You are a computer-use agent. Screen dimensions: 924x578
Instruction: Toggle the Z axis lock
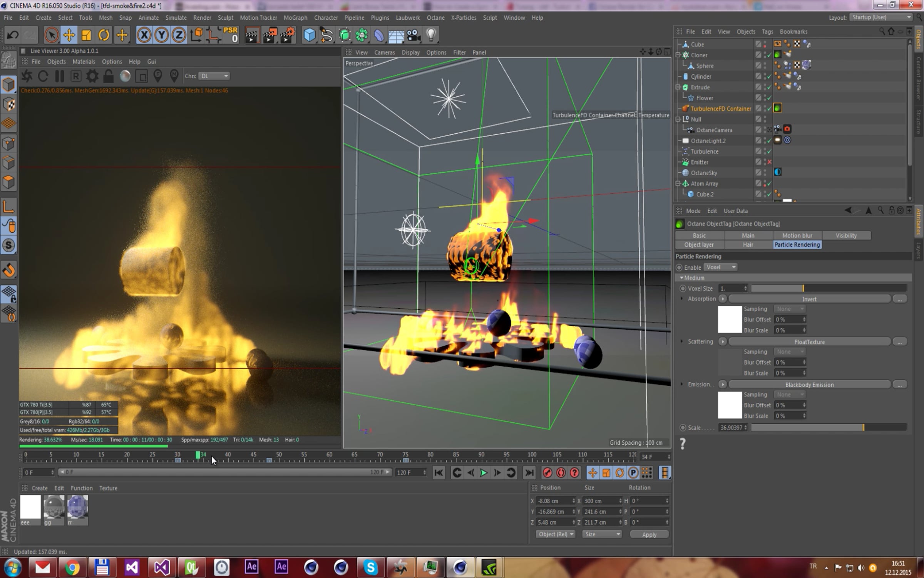pyautogui.click(x=179, y=35)
